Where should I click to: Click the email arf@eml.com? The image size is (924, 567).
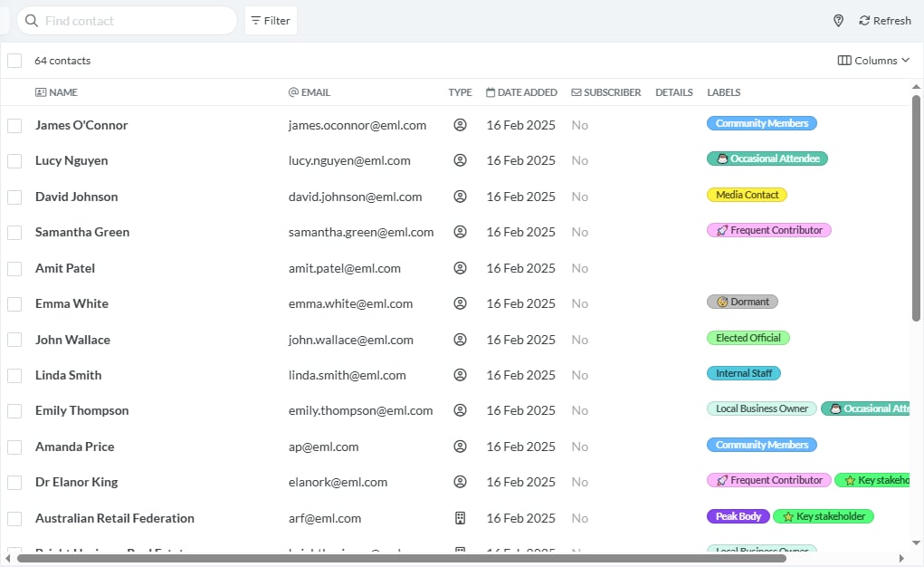pyautogui.click(x=325, y=518)
